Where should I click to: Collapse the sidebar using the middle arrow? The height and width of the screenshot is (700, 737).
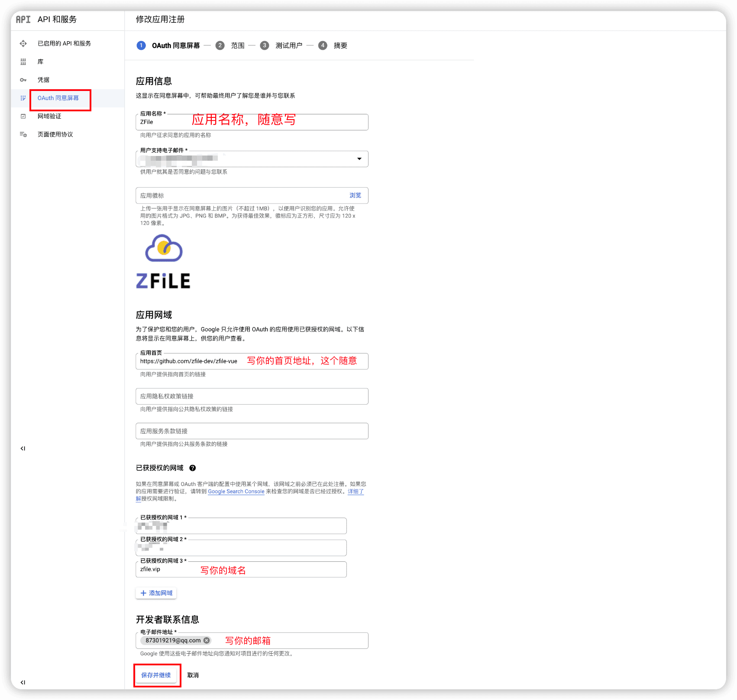pyautogui.click(x=23, y=448)
